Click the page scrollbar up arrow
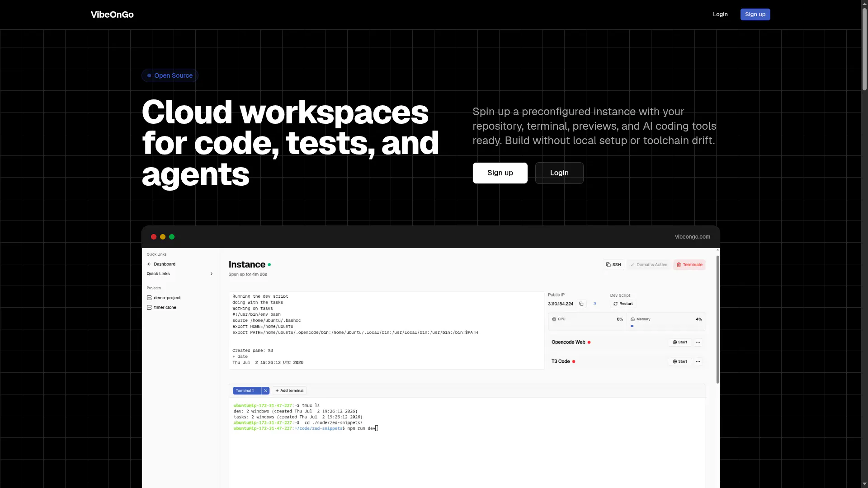Screen dimensions: 868x488 (x=864, y=3)
